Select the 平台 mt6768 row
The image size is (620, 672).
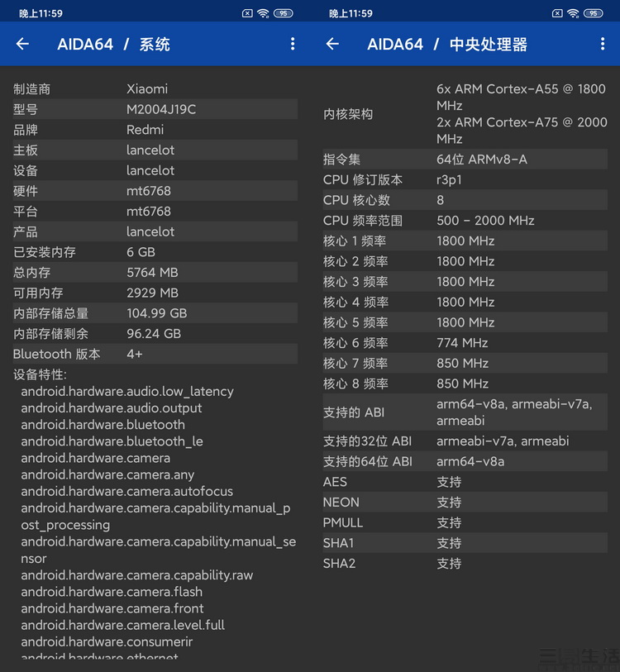coord(155,212)
